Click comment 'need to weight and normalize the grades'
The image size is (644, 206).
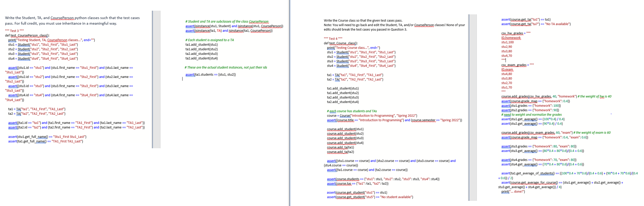532,114
